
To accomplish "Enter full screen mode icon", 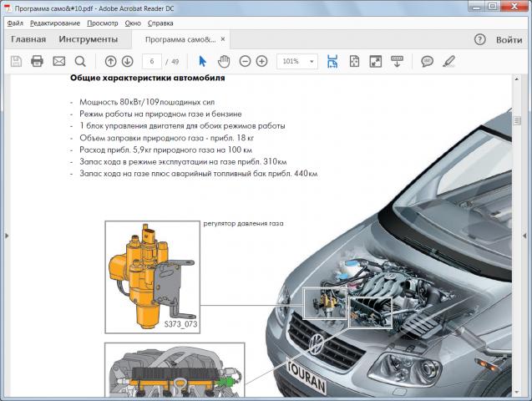I will point(376,62).
